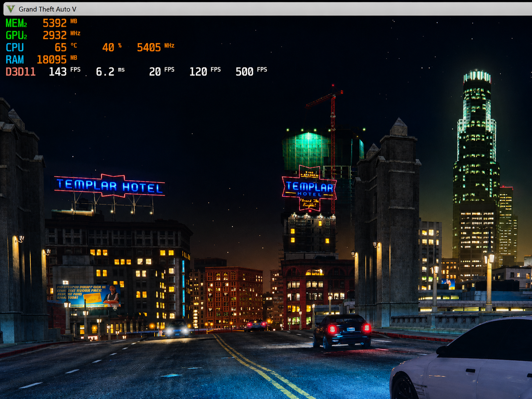Click the 143 FPS framerate value
Image resolution: width=532 pixels, height=399 pixels.
(x=65, y=72)
